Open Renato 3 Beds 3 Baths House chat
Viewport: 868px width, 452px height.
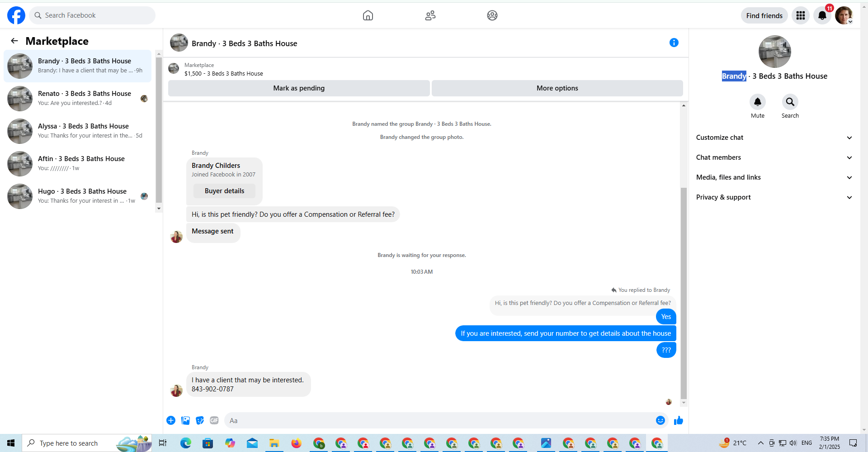pyautogui.click(x=78, y=99)
